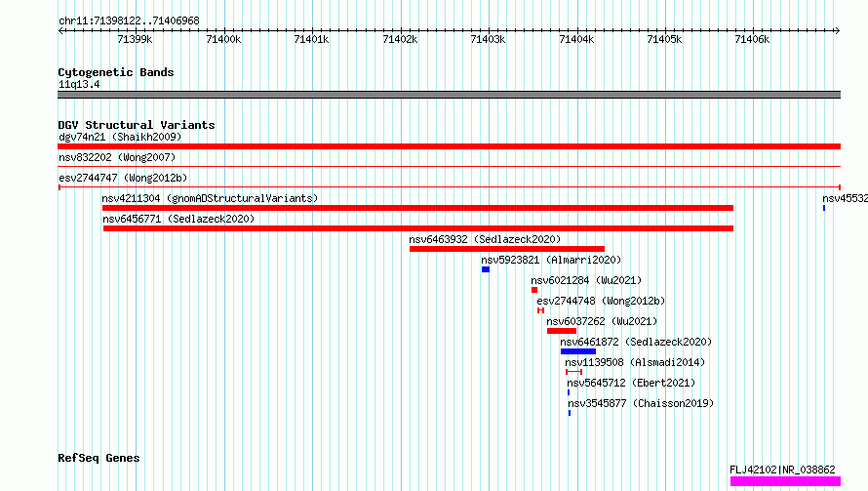Open the nsv6461872 (Sedlazeck2020) label
Screen dimensions: 868x491
636,342
